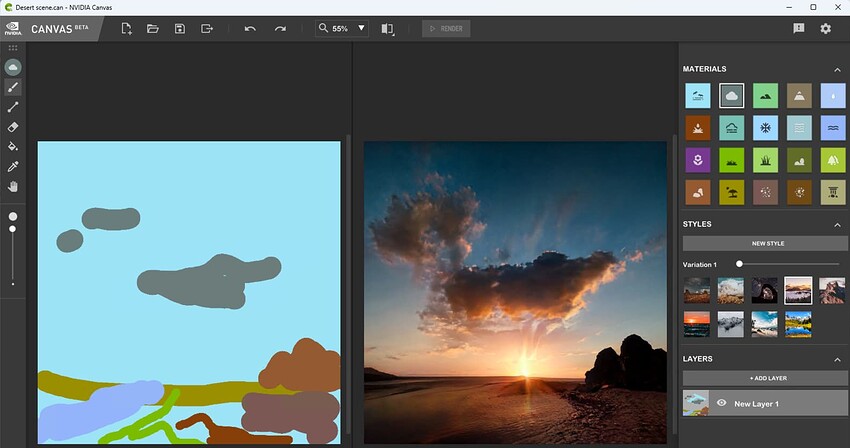The height and width of the screenshot is (448, 850).
Task: Click the New Layer 1 name
Action: [x=756, y=404]
